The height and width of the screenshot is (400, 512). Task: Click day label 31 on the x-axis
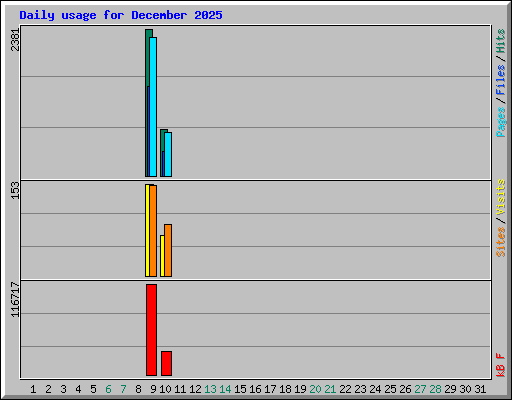tap(480, 389)
